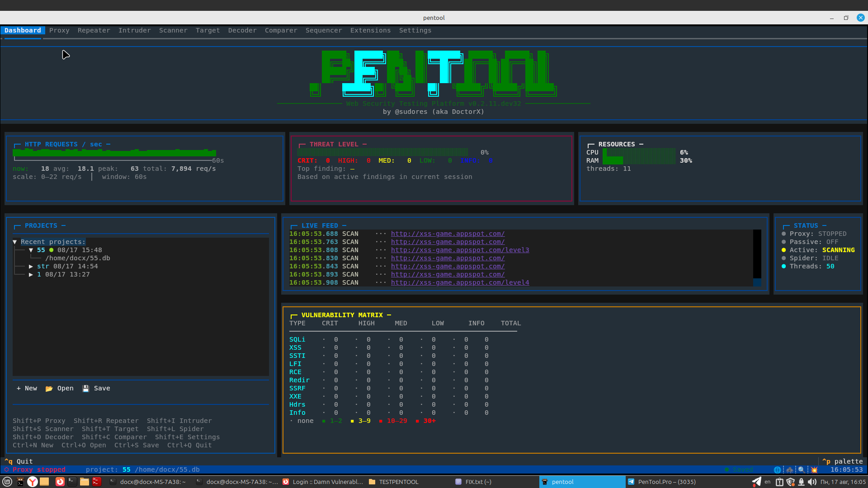Screen dimensions: 868x488
Task: Click the CPU usage bar
Action: pos(638,152)
